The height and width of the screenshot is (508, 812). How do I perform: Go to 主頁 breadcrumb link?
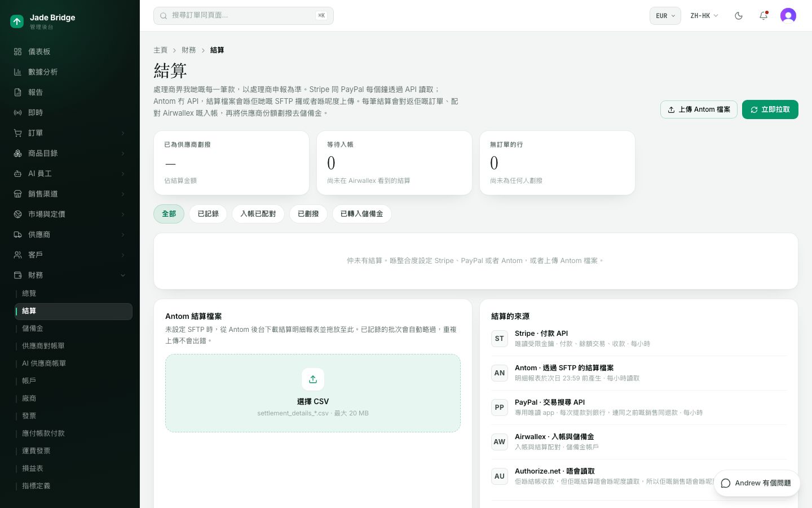click(x=161, y=50)
